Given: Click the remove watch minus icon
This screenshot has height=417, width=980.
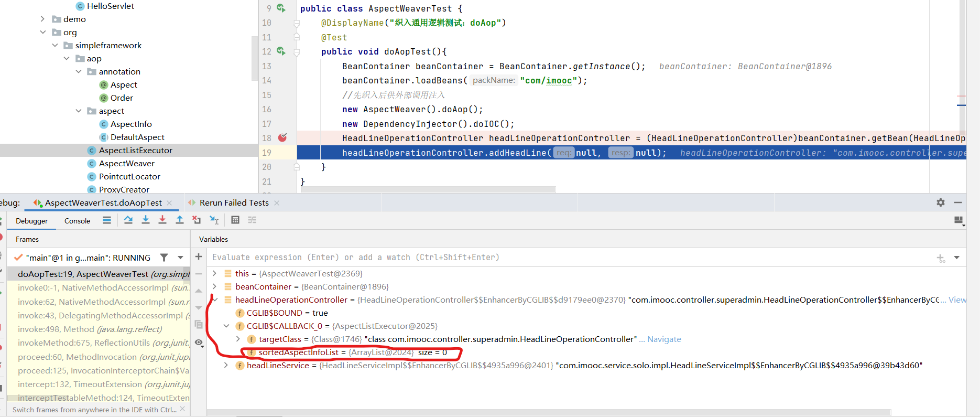Looking at the screenshot, I should [x=199, y=274].
